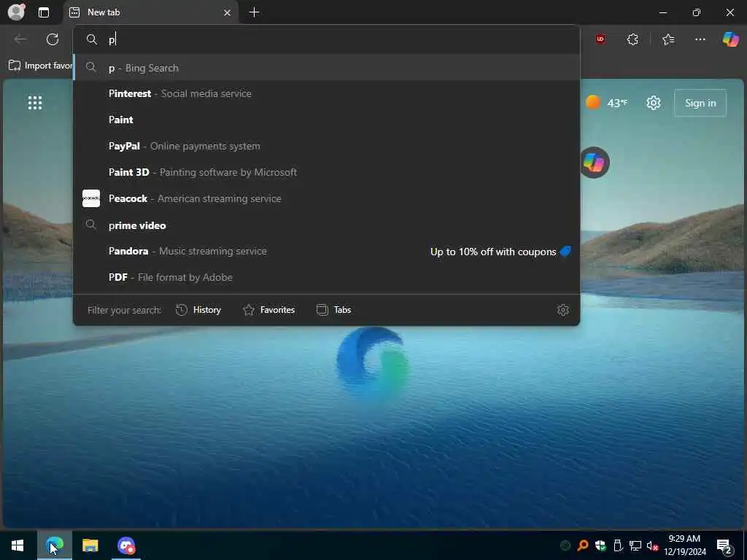
Task: Go back with the back arrow
Action: pos(20,39)
